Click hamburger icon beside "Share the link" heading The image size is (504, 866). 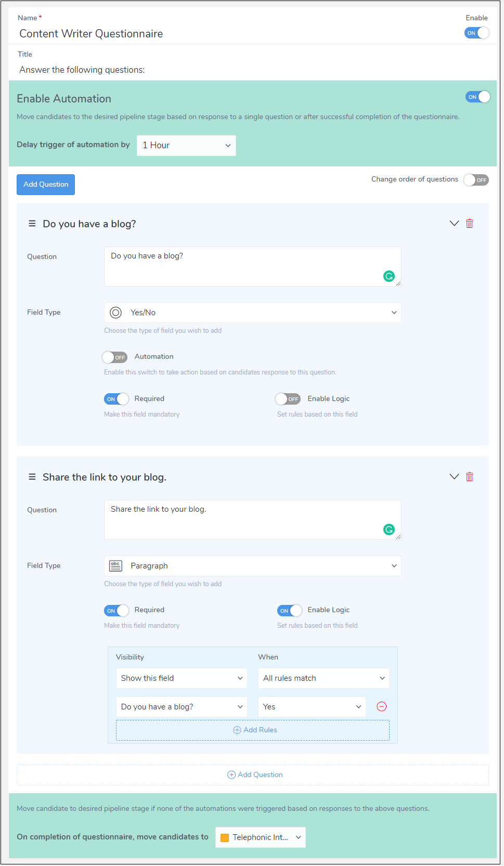click(32, 477)
